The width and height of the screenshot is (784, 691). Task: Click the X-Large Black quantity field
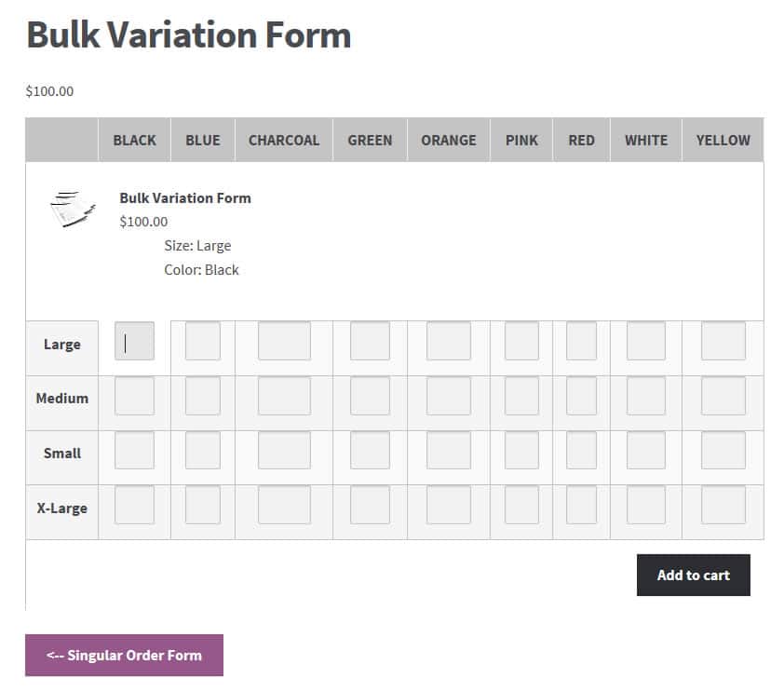pyautogui.click(x=134, y=505)
